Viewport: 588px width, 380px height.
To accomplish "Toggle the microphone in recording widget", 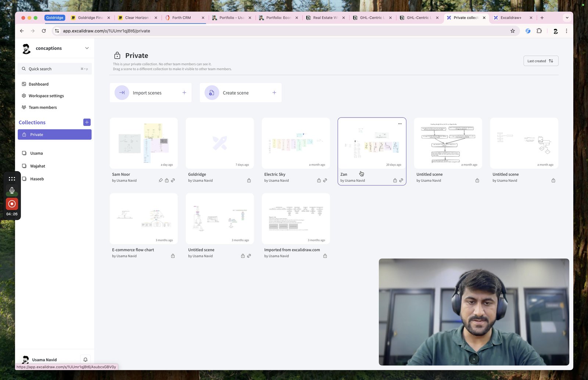I will (x=12, y=191).
